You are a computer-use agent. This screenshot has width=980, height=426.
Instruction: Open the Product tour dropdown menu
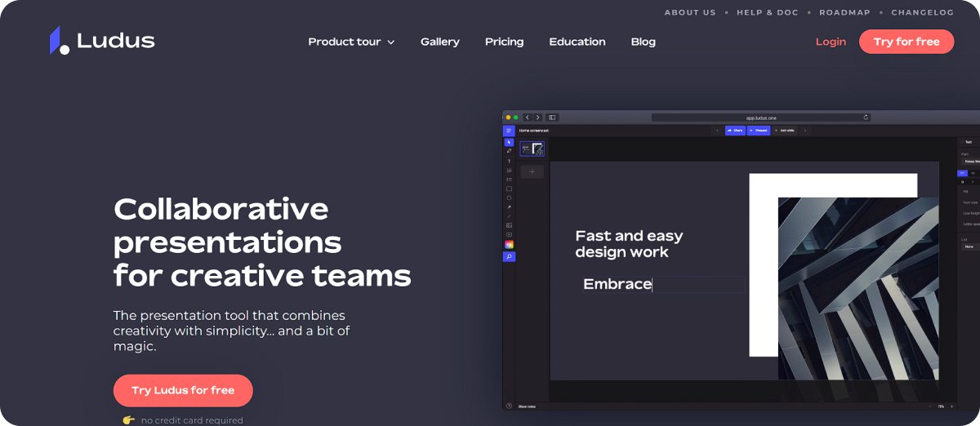[x=351, y=42]
